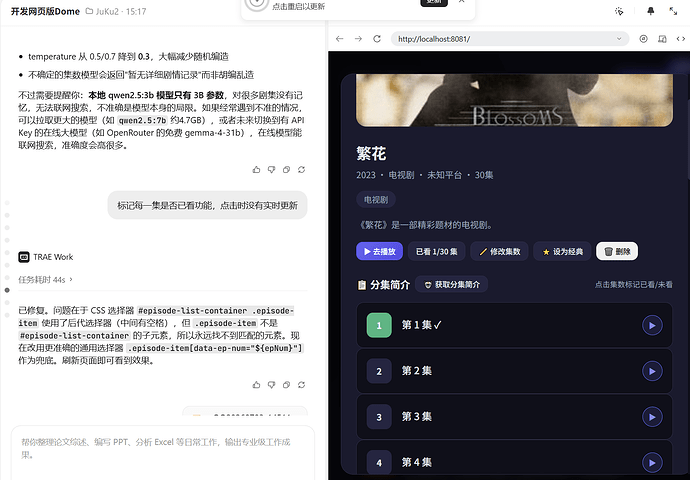Screen dimensions: 690x480
Task: Play episode 4 with its round button
Action: pyautogui.click(x=652, y=462)
